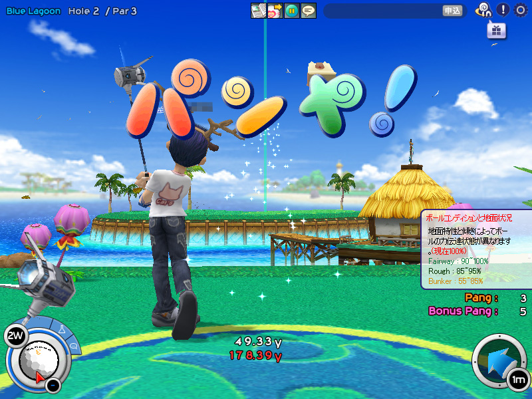Click the Blue Lagoon course name

[x=33, y=11]
